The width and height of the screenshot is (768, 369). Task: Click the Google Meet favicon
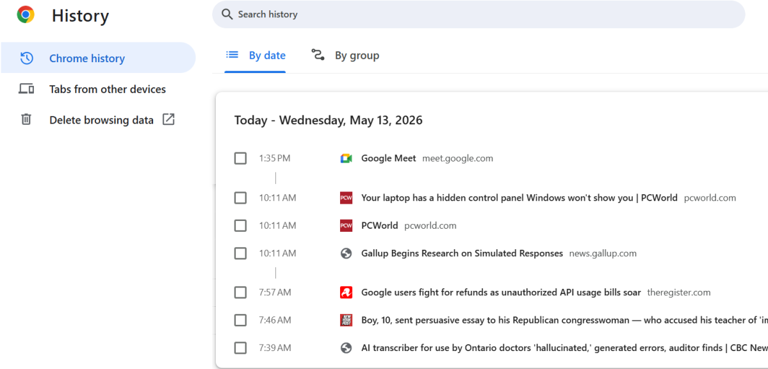346,158
